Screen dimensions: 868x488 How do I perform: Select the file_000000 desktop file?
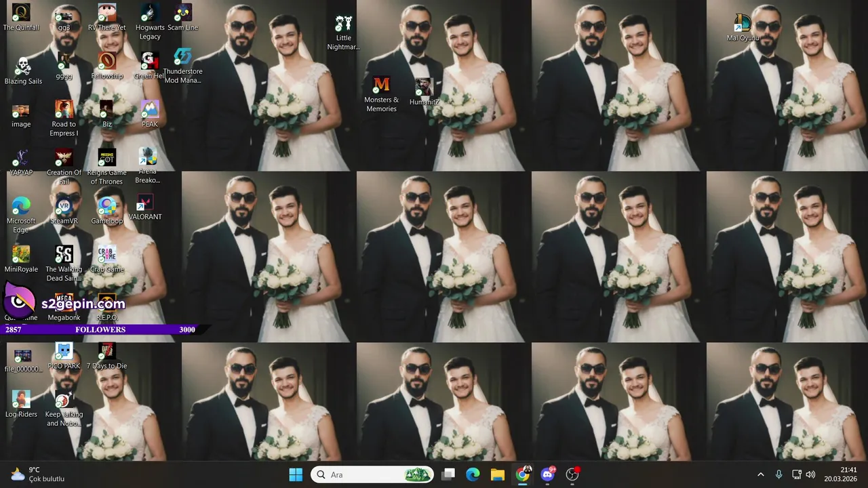click(23, 361)
